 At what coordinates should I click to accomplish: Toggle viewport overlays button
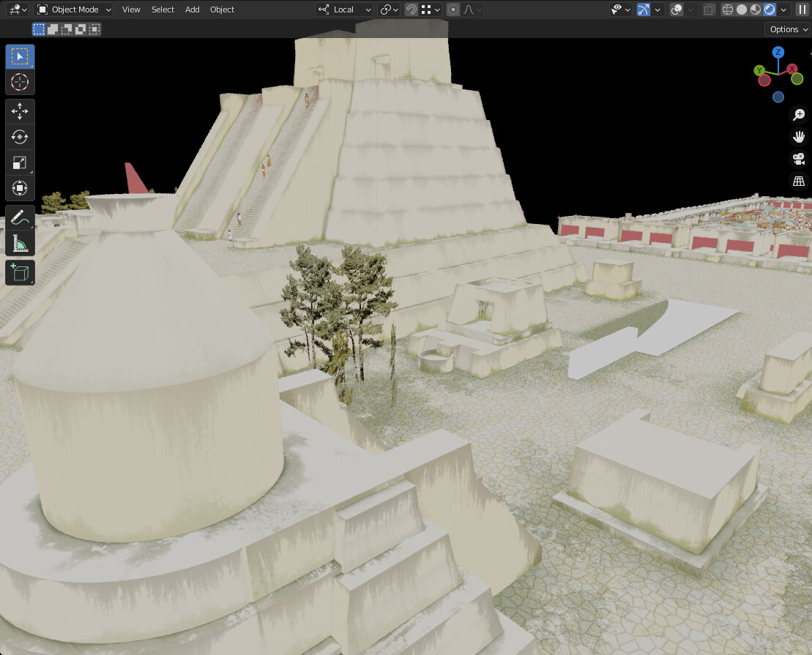point(677,10)
